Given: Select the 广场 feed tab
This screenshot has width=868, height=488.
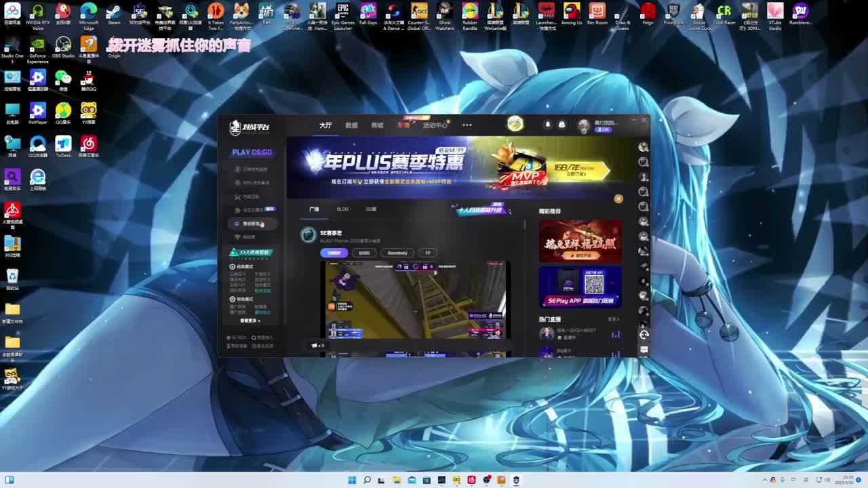Looking at the screenshot, I should [x=314, y=209].
